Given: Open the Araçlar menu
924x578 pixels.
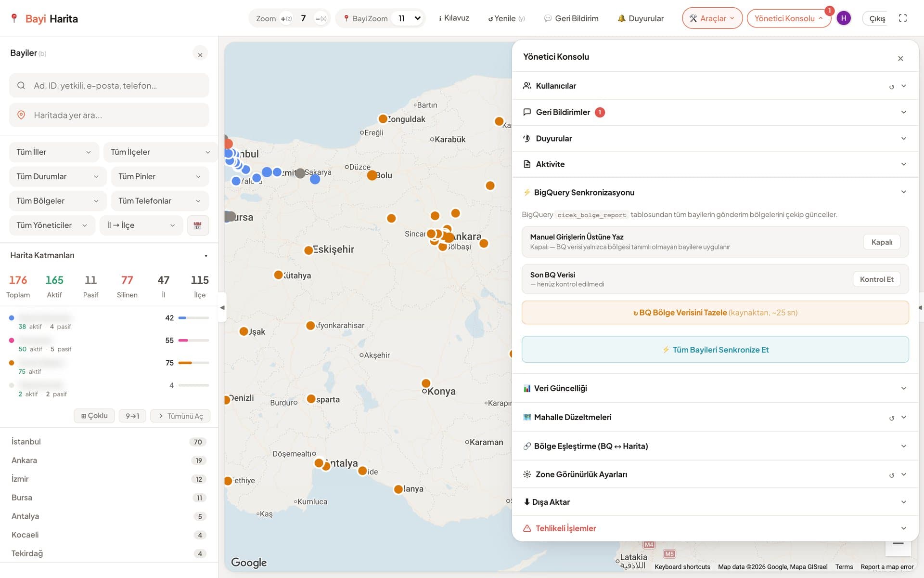Looking at the screenshot, I should [712, 18].
